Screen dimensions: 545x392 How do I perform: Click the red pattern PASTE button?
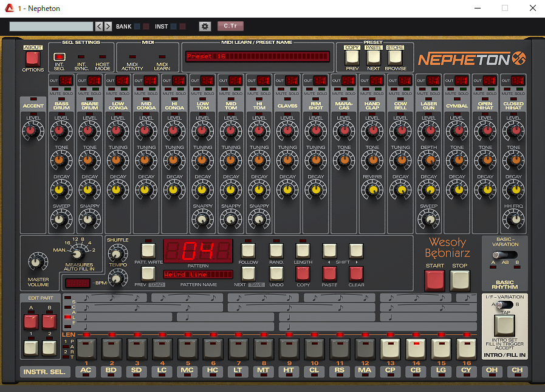pyautogui.click(x=329, y=273)
